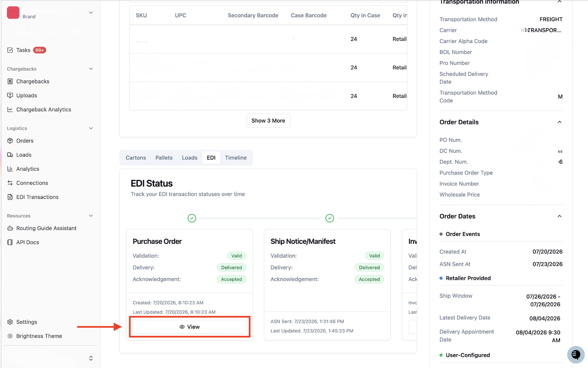Collapse the Resources section
The height and width of the screenshot is (368, 588).
coord(91,216)
